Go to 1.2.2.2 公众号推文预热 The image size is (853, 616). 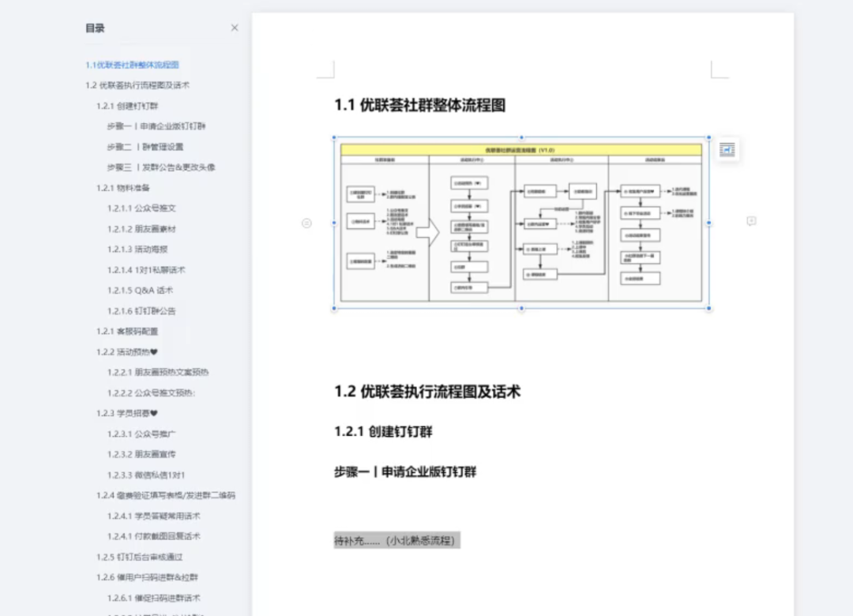click(151, 393)
